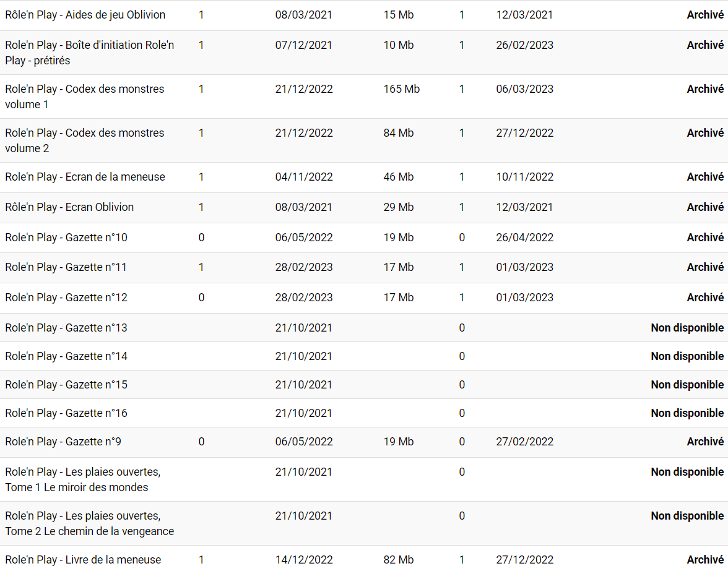
Task: Open Gazette n°10 entry
Action: [x=66, y=238]
